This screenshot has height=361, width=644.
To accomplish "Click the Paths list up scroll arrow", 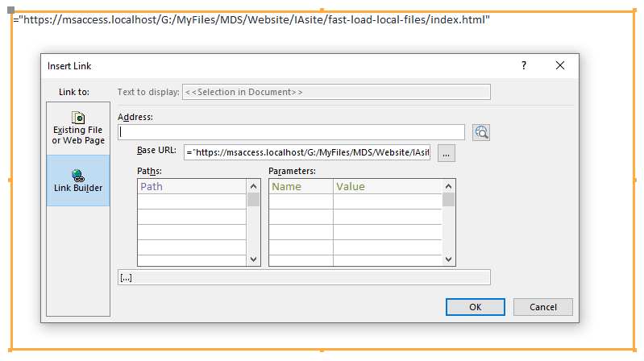I will [253, 186].
